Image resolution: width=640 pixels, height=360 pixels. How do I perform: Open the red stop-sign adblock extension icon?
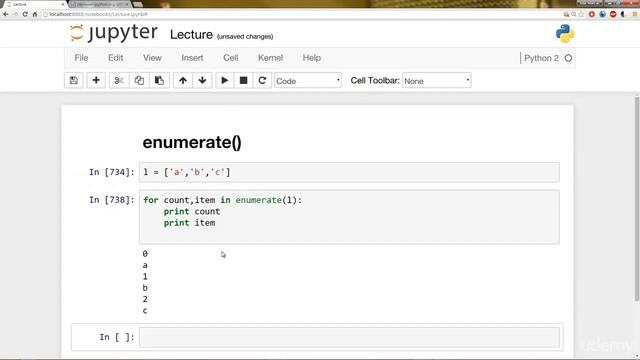(x=613, y=14)
